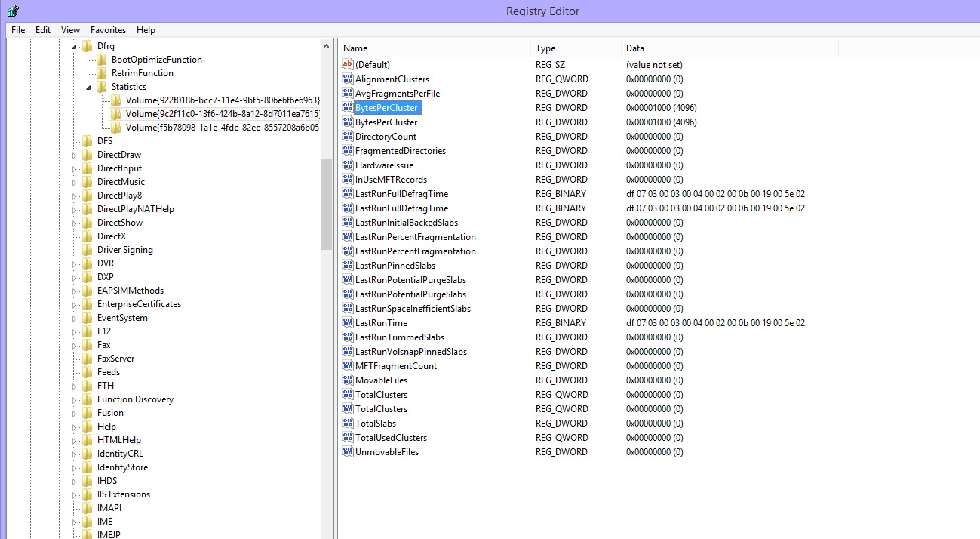Select the MFTFragmentCount value icon
The width and height of the screenshot is (980, 539).
tap(348, 365)
